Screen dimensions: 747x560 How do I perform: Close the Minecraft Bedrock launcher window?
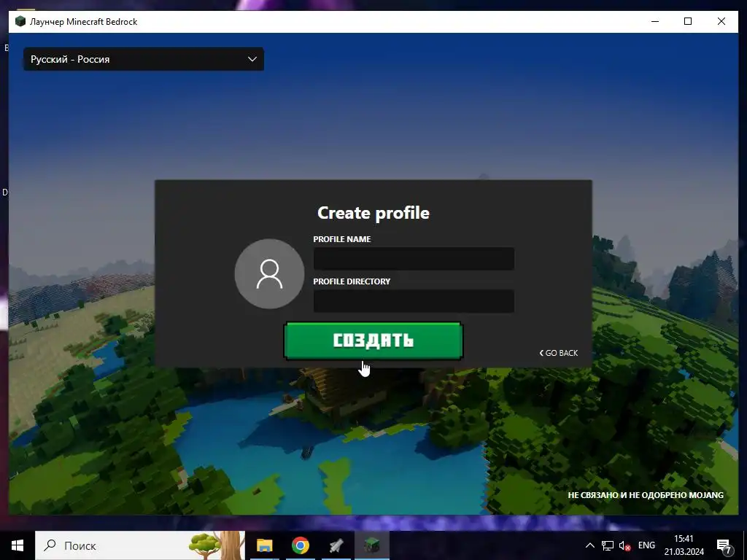pos(721,21)
